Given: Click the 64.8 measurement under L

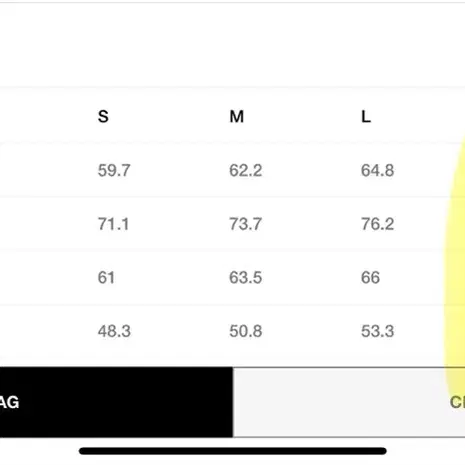Looking at the screenshot, I should pos(377,170).
